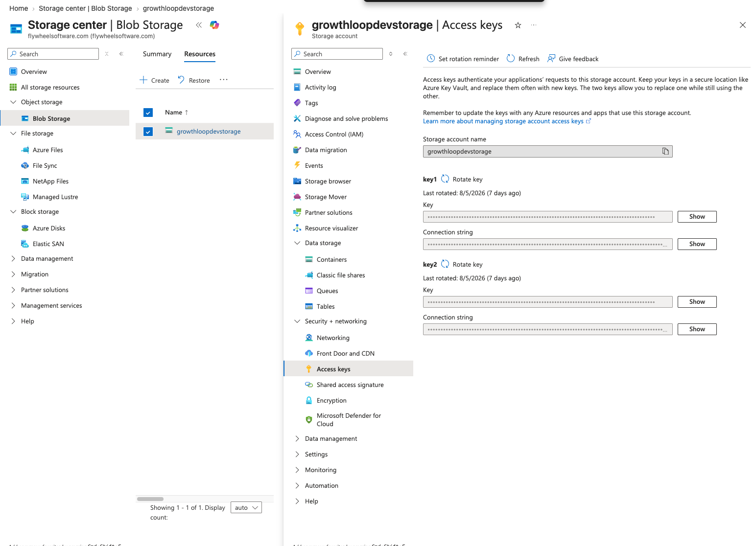This screenshot has width=756, height=546.
Task: Expand Automation in the resource menu
Action: point(297,485)
